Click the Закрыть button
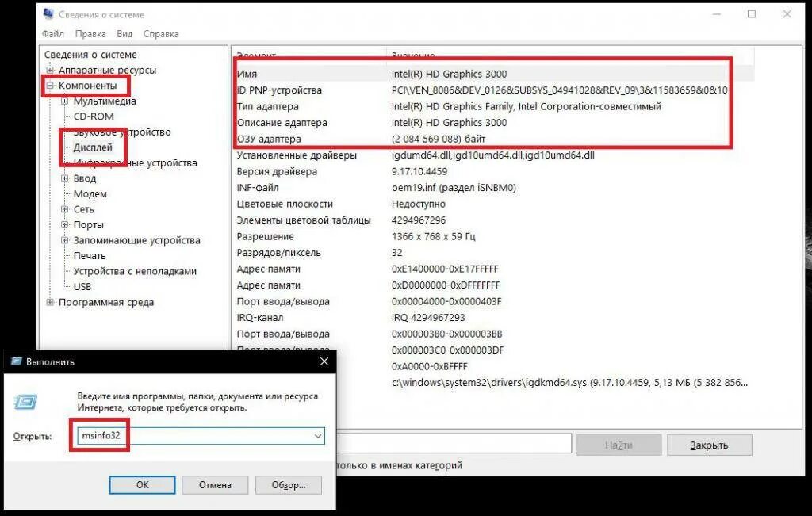This screenshot has height=516, width=812. (710, 445)
